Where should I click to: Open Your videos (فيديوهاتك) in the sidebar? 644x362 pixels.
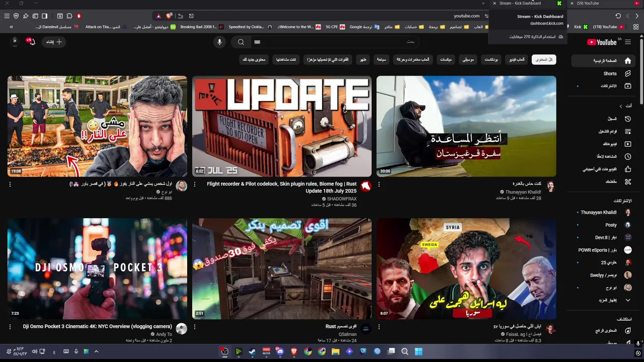[x=604, y=144]
